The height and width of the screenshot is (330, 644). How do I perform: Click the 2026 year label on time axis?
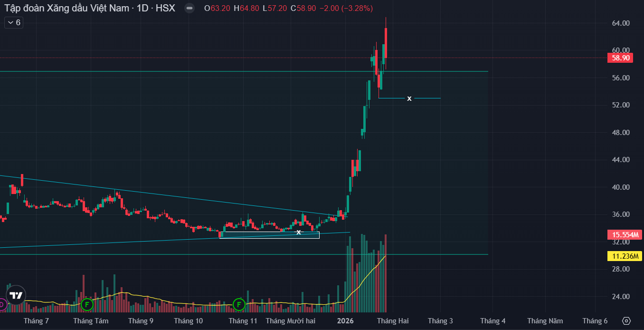[x=345, y=321]
